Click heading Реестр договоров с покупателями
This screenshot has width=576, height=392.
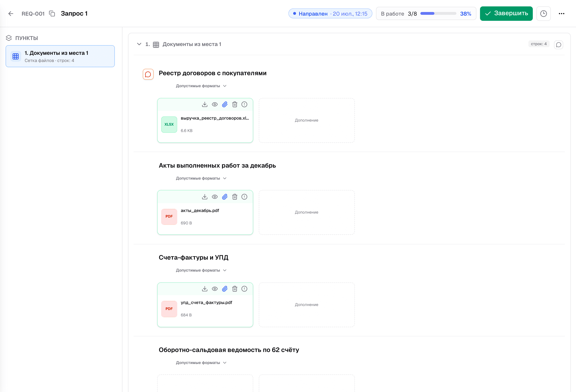213,73
